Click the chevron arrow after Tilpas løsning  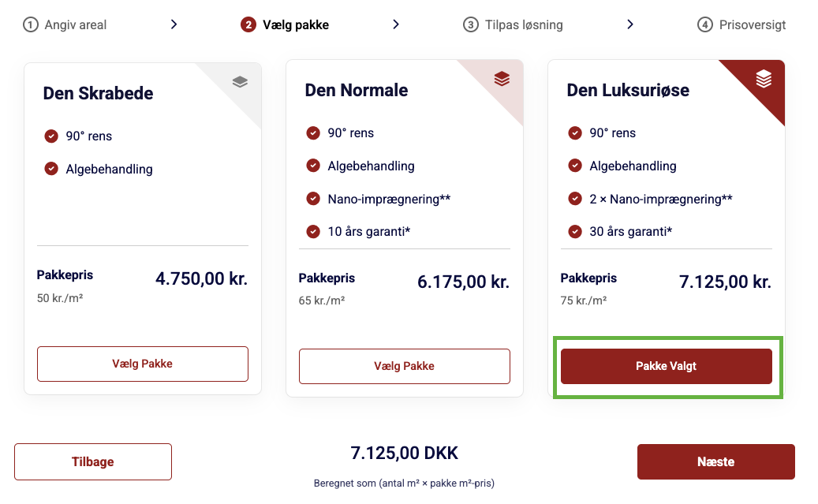pyautogui.click(x=630, y=24)
